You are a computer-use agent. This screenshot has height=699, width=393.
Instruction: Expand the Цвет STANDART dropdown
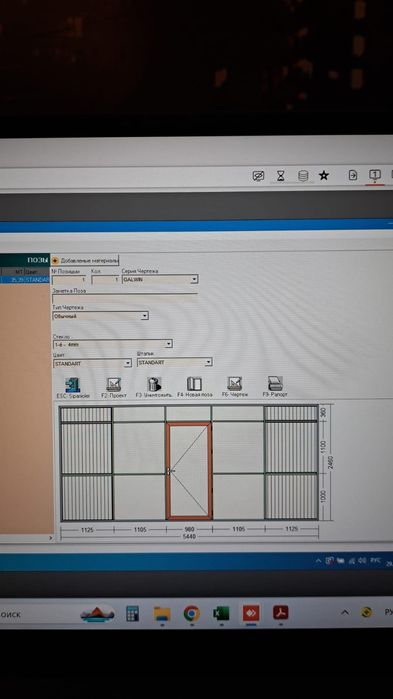[x=92, y=363]
